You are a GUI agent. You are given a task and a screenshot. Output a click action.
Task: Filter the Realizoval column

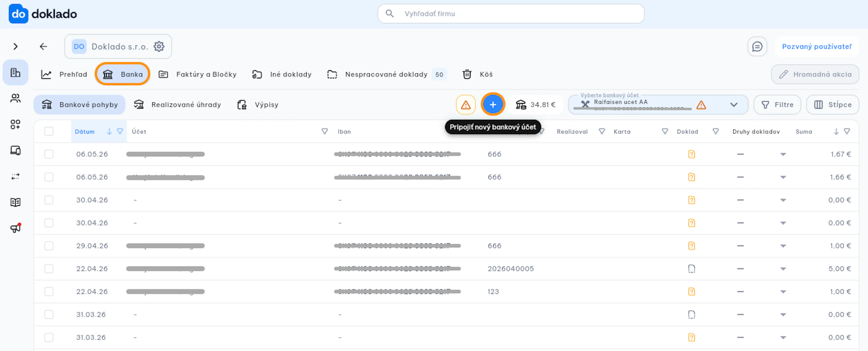click(602, 131)
